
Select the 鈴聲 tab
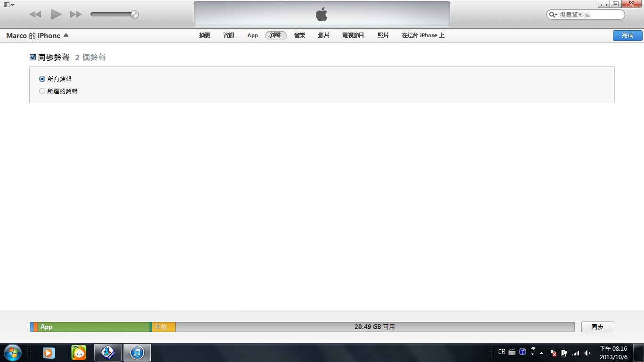click(276, 35)
